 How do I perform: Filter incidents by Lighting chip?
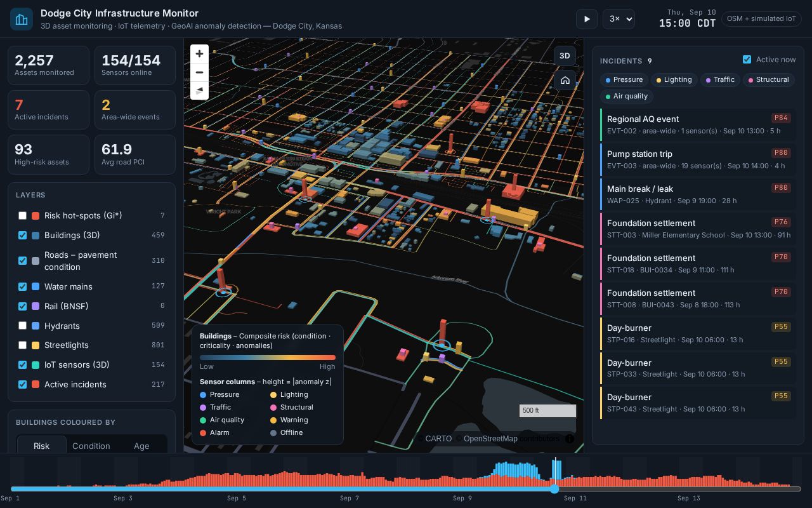[674, 80]
